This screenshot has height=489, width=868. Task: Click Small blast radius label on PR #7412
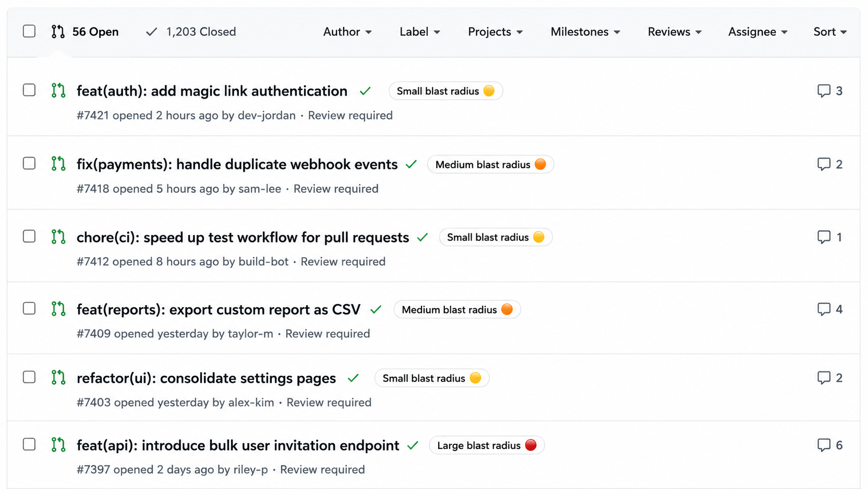tap(496, 237)
